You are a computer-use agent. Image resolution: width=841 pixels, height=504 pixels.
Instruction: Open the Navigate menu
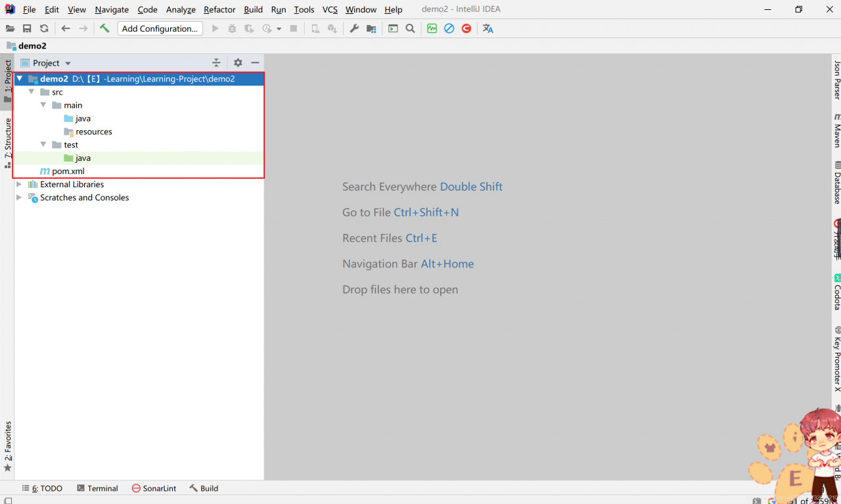pyautogui.click(x=112, y=9)
